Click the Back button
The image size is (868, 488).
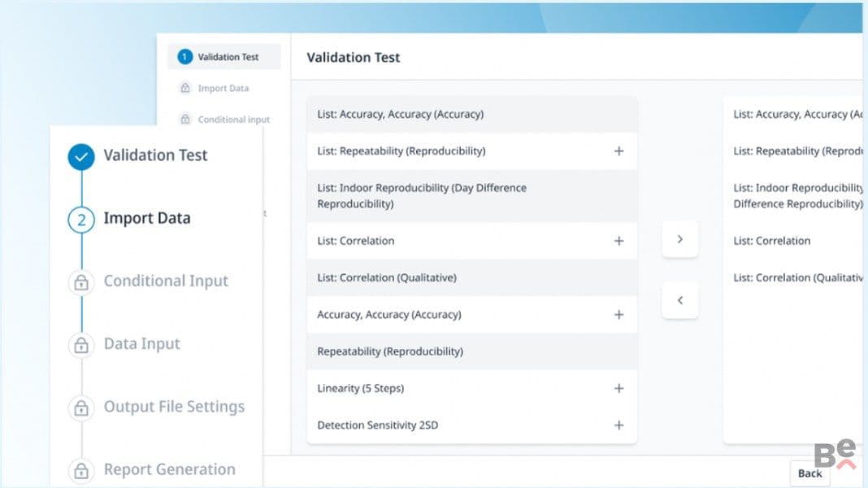pos(809,473)
